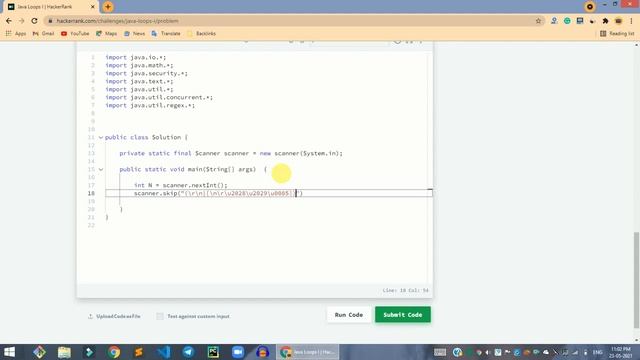Collapse the main method fold arrow

(x=101, y=169)
